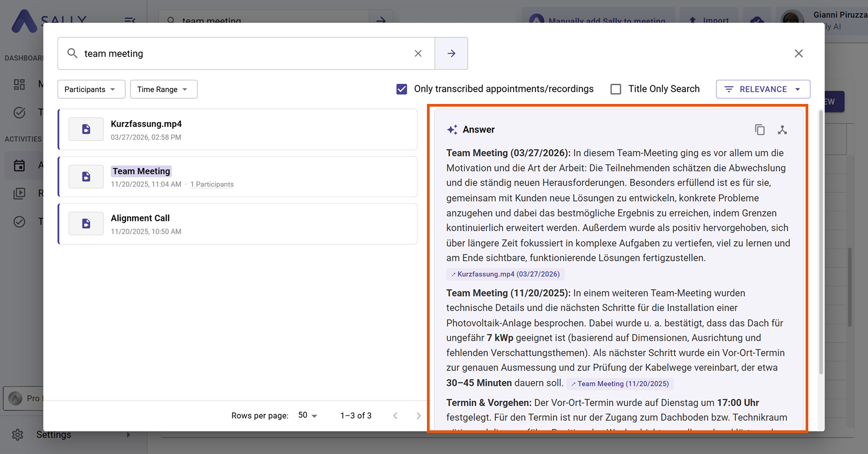Copy the AI Answer using the copy icon
This screenshot has height=454, width=868.
point(759,129)
